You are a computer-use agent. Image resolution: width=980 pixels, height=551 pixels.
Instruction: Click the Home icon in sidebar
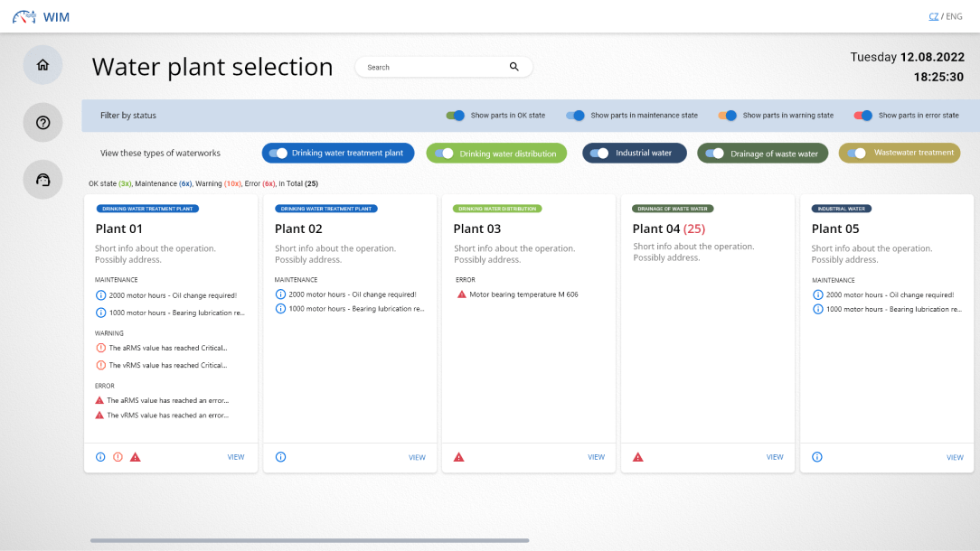[x=42, y=65]
